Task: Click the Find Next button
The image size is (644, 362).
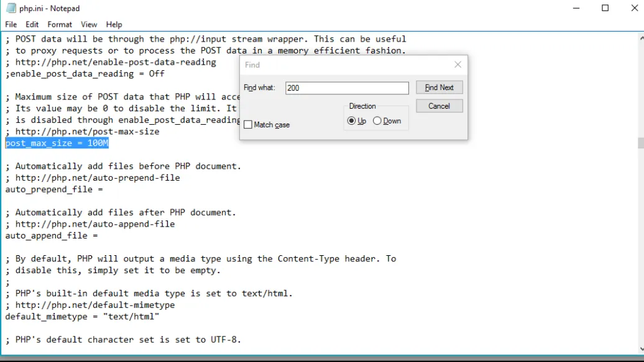Action: click(x=439, y=88)
